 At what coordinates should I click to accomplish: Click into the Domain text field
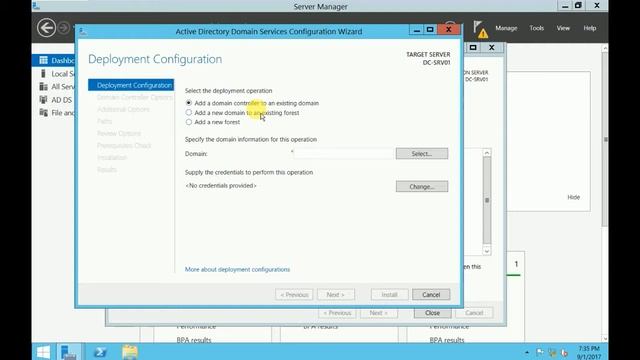pyautogui.click(x=344, y=153)
